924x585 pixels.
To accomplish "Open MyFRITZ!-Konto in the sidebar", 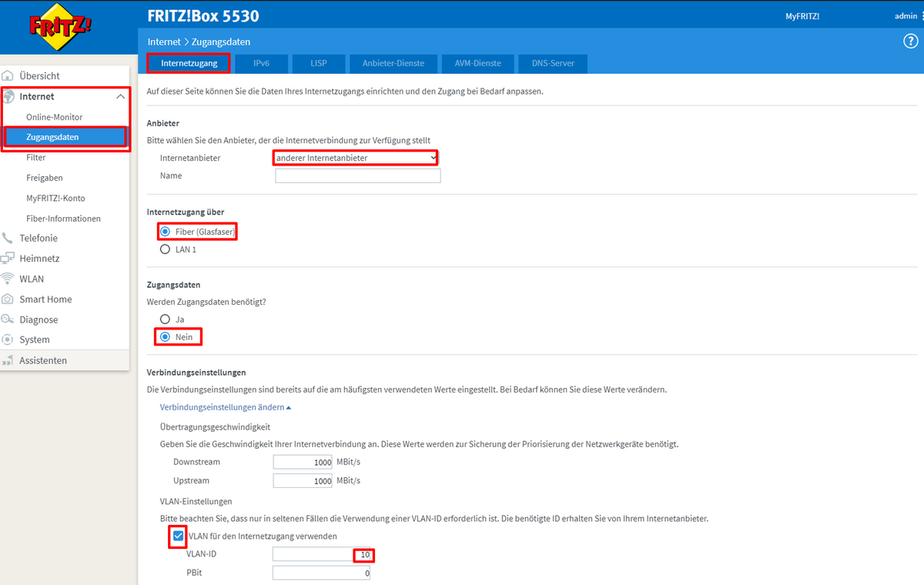I will 55,198.
